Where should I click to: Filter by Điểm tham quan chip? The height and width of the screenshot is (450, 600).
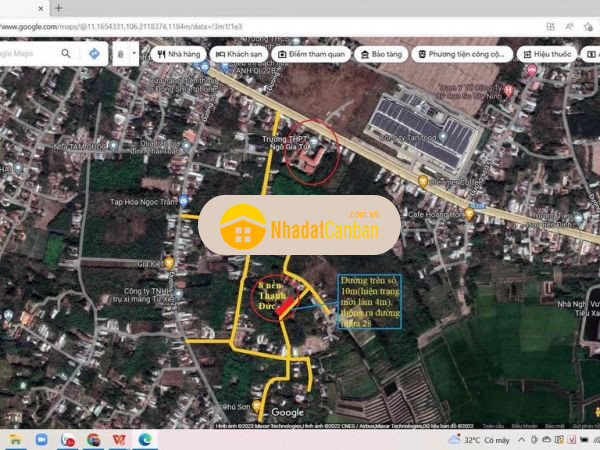point(312,53)
